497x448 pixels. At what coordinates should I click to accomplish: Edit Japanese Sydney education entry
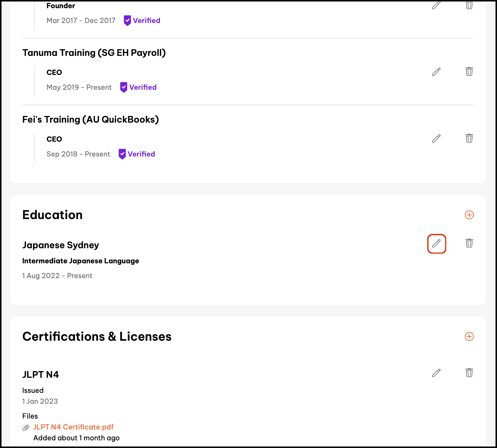pyautogui.click(x=436, y=244)
